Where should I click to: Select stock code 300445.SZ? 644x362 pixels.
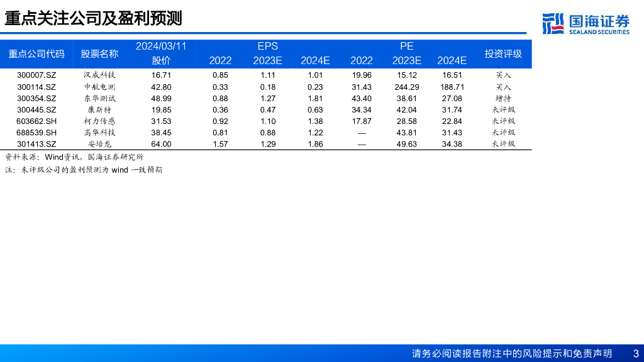pyautogui.click(x=36, y=110)
